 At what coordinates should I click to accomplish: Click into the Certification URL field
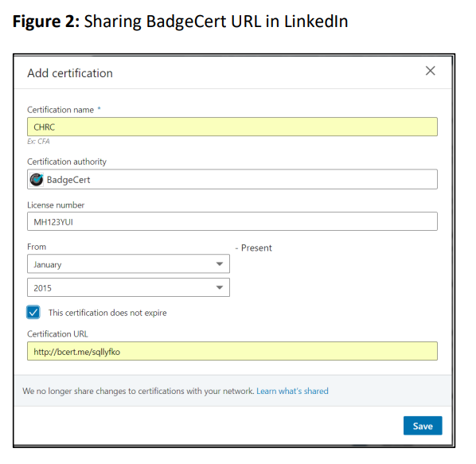click(232, 351)
